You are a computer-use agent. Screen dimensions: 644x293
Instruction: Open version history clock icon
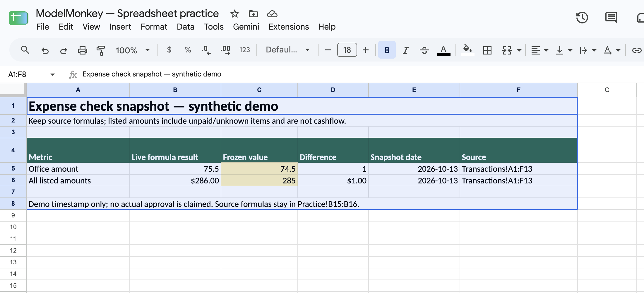tap(582, 18)
